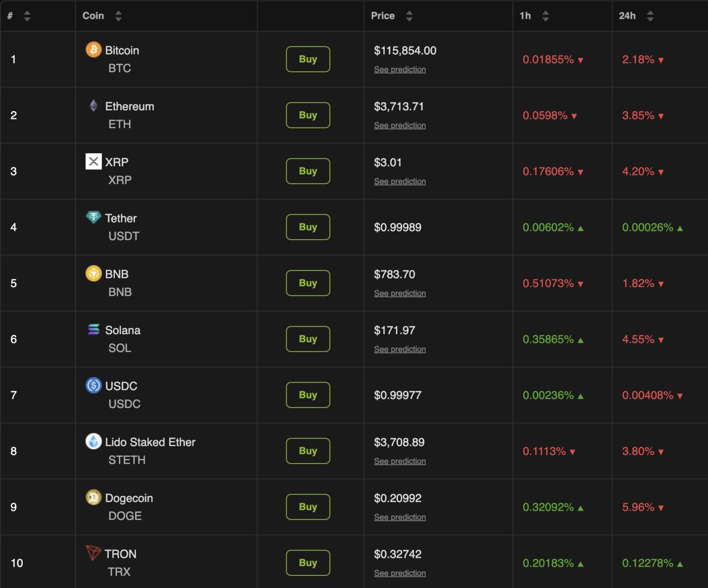Click the Solana logo icon
The image size is (708, 588).
94,330
